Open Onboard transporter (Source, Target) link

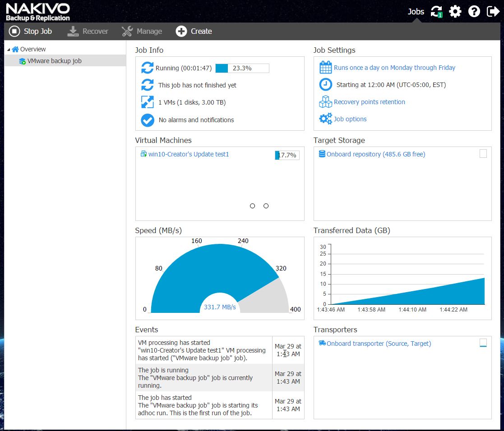(379, 344)
